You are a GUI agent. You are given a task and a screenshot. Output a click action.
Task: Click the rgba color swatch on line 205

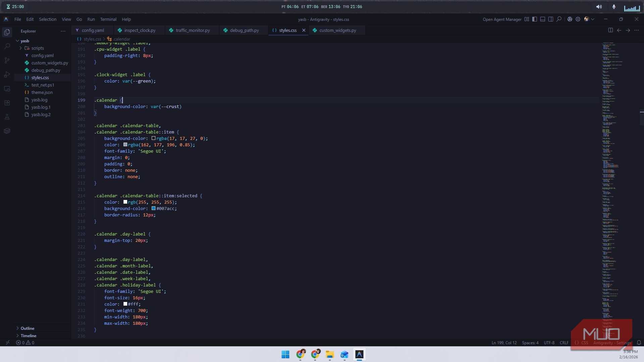(154, 138)
